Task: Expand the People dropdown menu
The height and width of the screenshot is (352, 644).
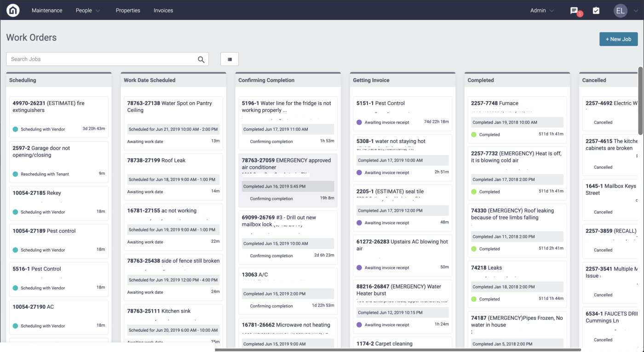Action: pyautogui.click(x=87, y=10)
